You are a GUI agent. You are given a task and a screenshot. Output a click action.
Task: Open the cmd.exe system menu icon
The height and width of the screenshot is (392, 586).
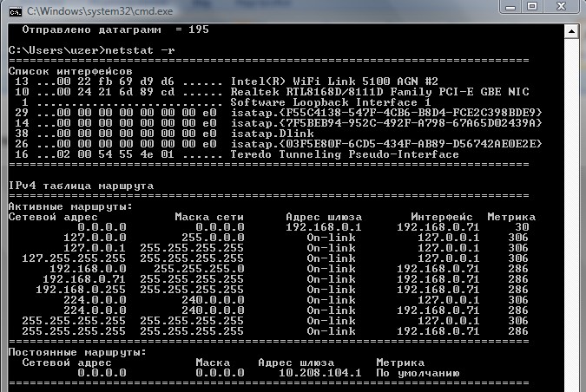tap(16, 11)
